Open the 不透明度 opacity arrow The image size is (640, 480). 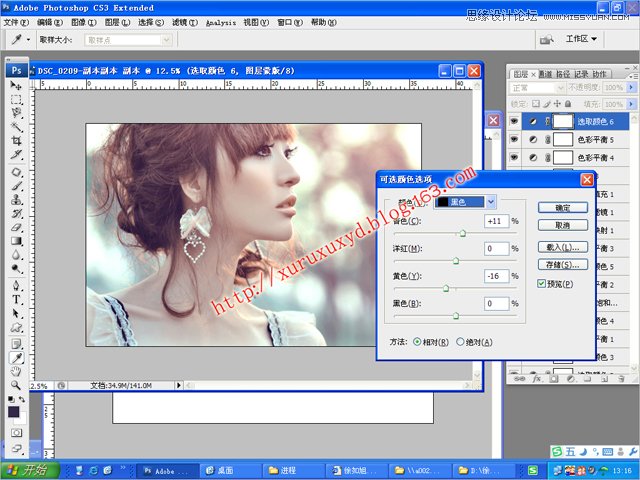(x=631, y=87)
